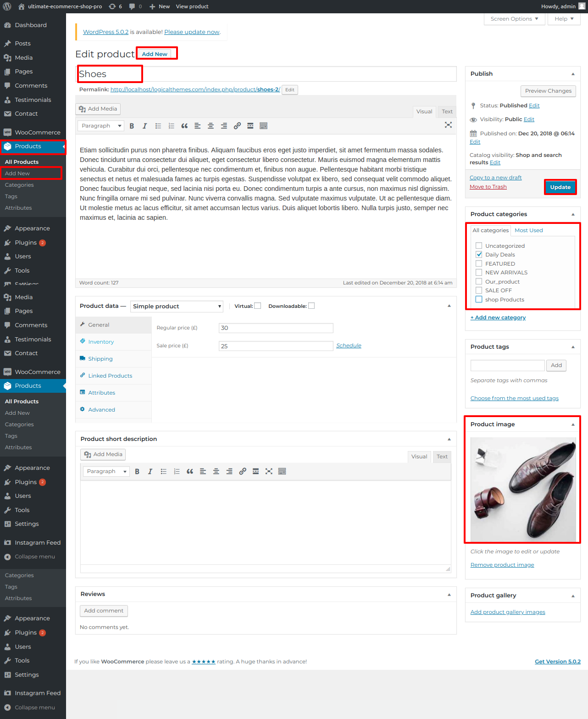
Task: Align text right in main description toolbar
Action: click(224, 126)
